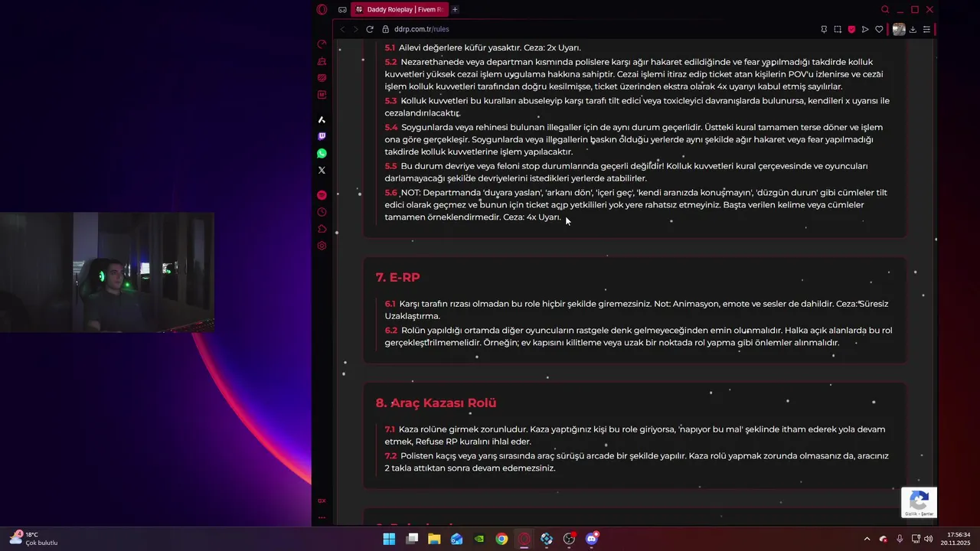Open Aria AI in the sidebar
Viewport: 980px width, 551px height.
322,119
